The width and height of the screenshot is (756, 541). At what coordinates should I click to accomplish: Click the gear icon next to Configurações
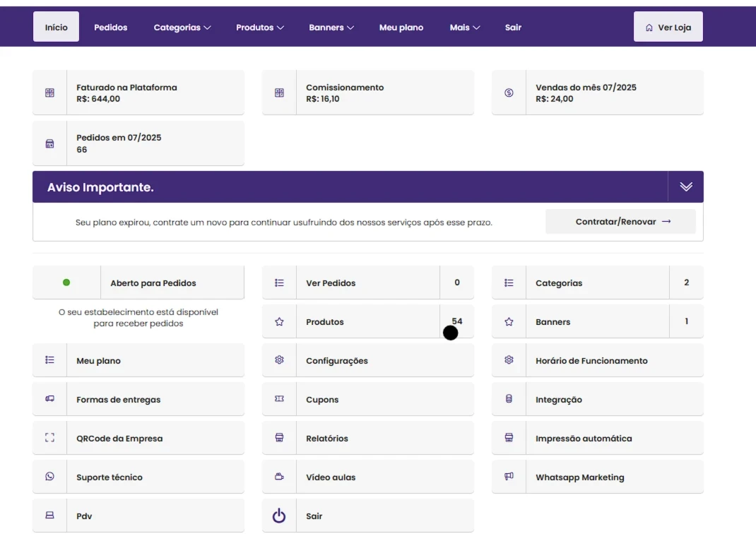point(279,360)
